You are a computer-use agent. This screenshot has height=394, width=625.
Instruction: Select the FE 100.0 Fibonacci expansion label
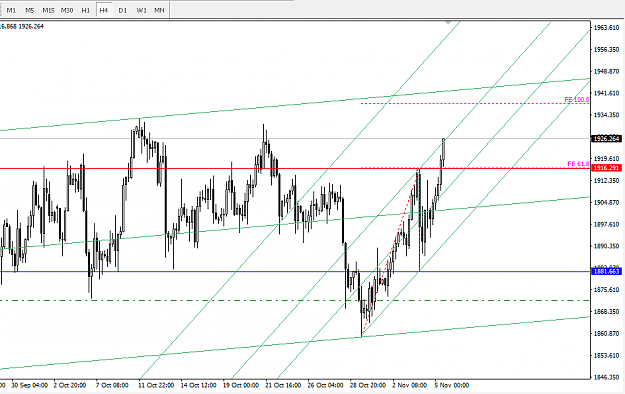pos(576,100)
